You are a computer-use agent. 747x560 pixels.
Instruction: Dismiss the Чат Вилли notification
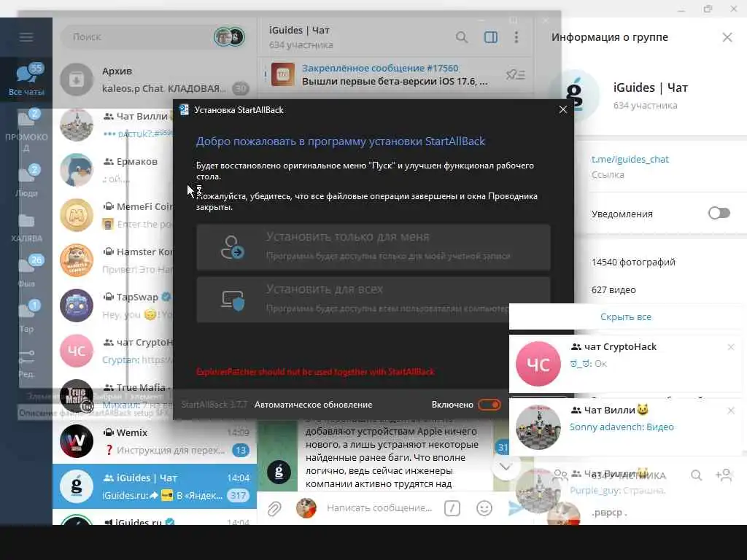click(x=731, y=411)
